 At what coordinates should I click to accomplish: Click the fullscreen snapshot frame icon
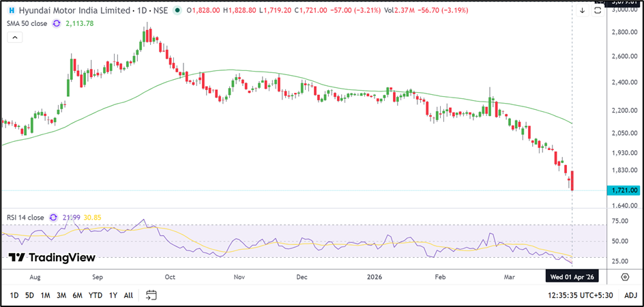(x=597, y=11)
